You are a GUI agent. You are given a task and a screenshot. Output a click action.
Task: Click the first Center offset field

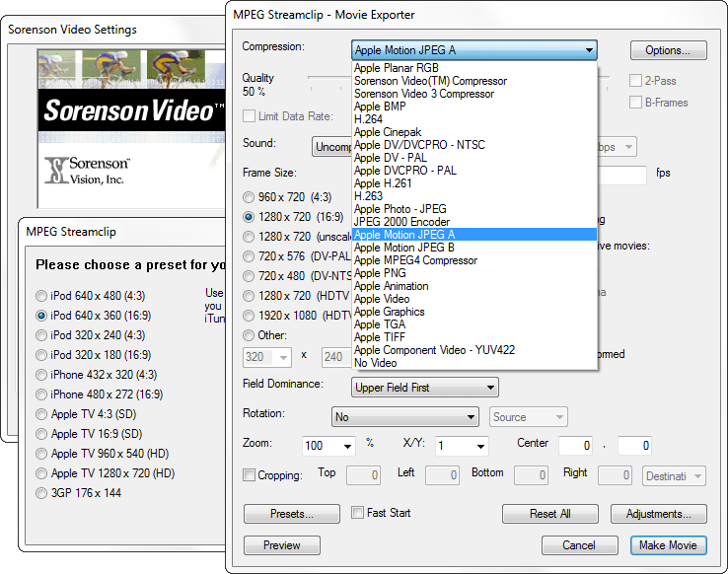[x=576, y=446]
